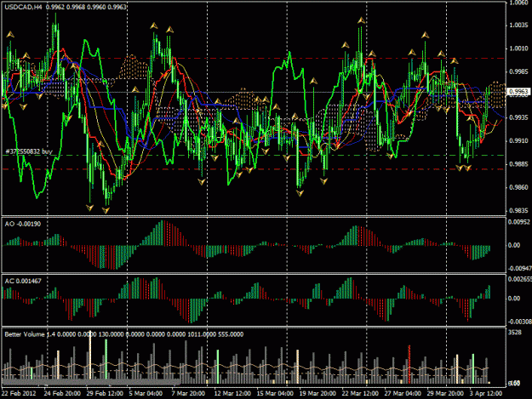Click the 3528 volume scale value

pyautogui.click(x=514, y=333)
